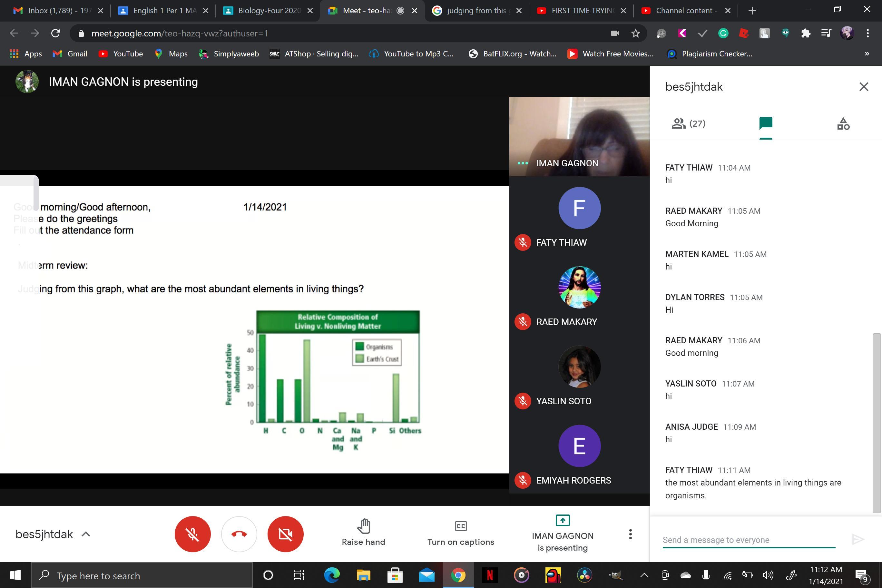This screenshot has width=882, height=588.
Task: Open the Activities shapes icon tab
Action: click(843, 123)
